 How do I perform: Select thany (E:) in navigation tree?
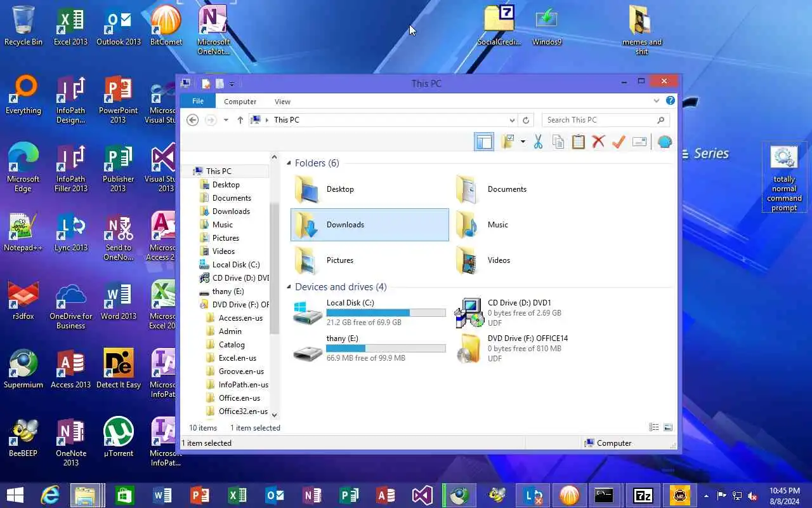tap(228, 291)
